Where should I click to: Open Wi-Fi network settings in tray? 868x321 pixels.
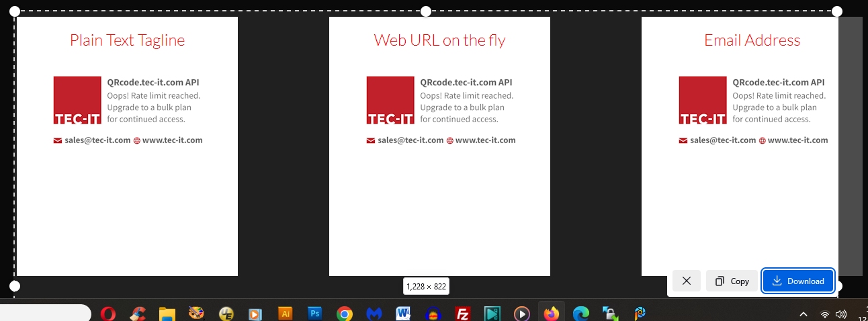coord(824,314)
